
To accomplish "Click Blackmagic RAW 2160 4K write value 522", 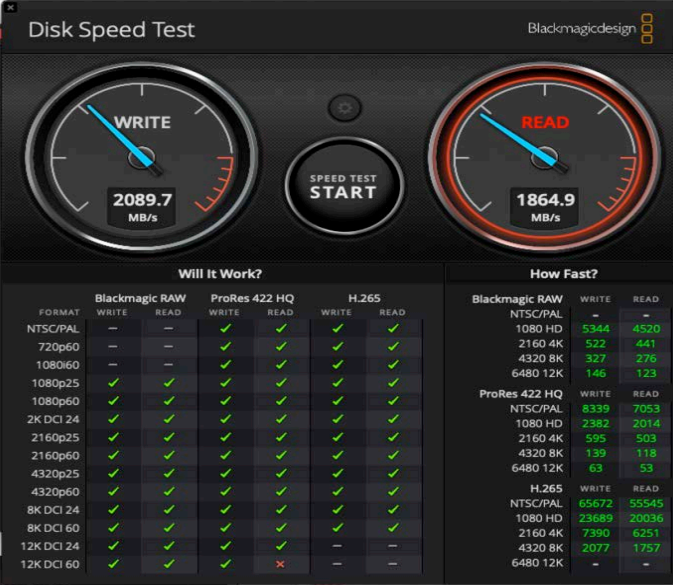I will (x=596, y=344).
